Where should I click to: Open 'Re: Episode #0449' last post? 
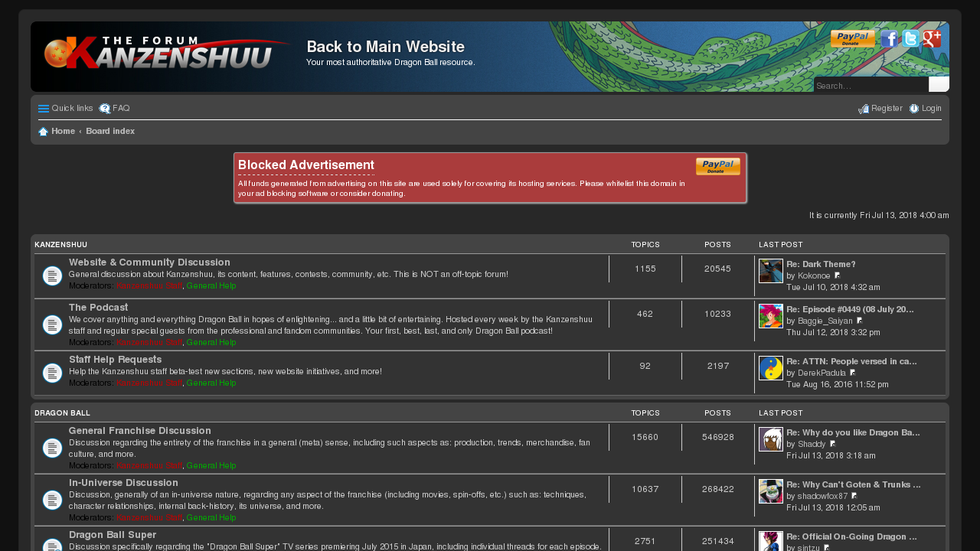coord(850,310)
